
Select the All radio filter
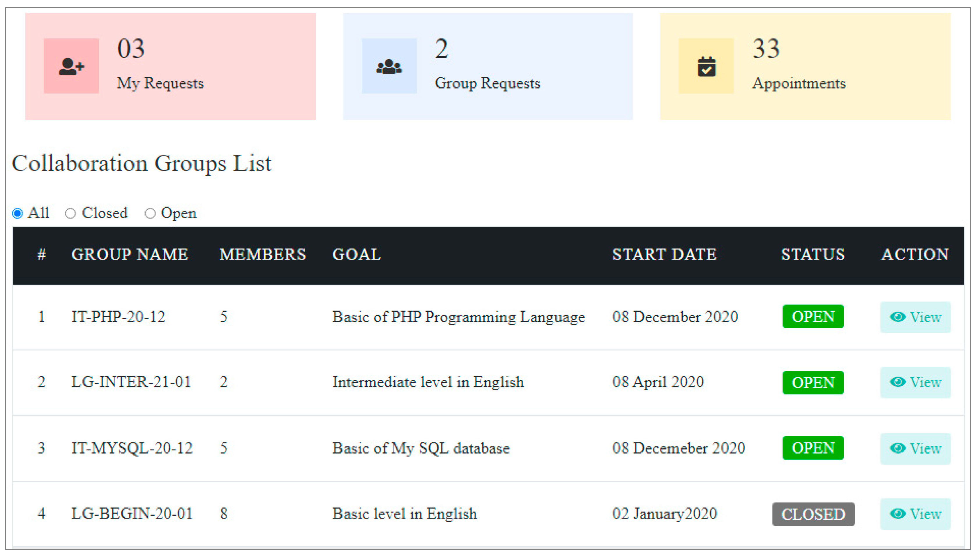pos(18,213)
